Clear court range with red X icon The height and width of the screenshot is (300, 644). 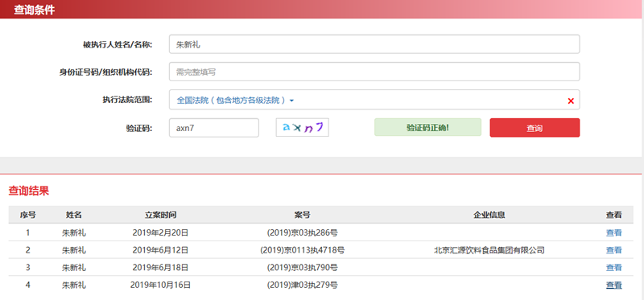click(571, 101)
